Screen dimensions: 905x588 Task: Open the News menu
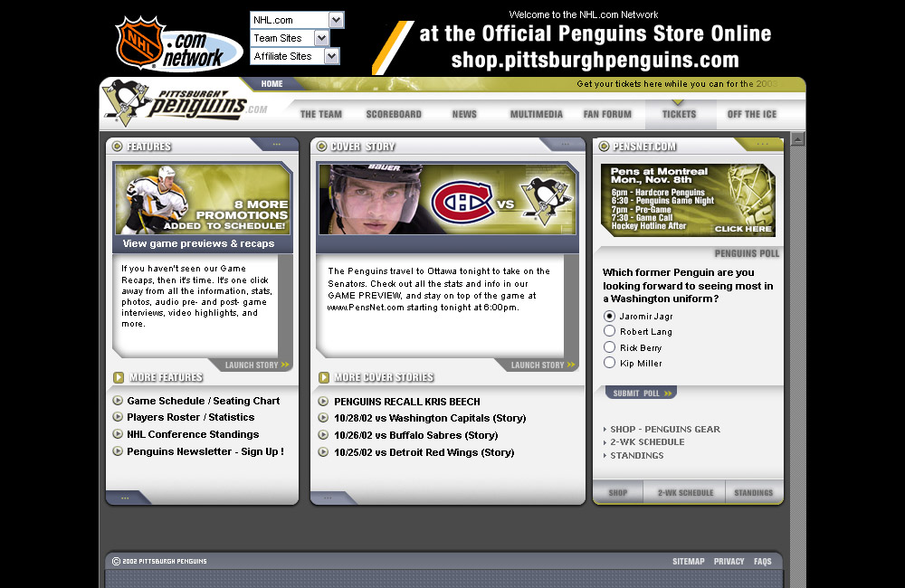click(464, 114)
